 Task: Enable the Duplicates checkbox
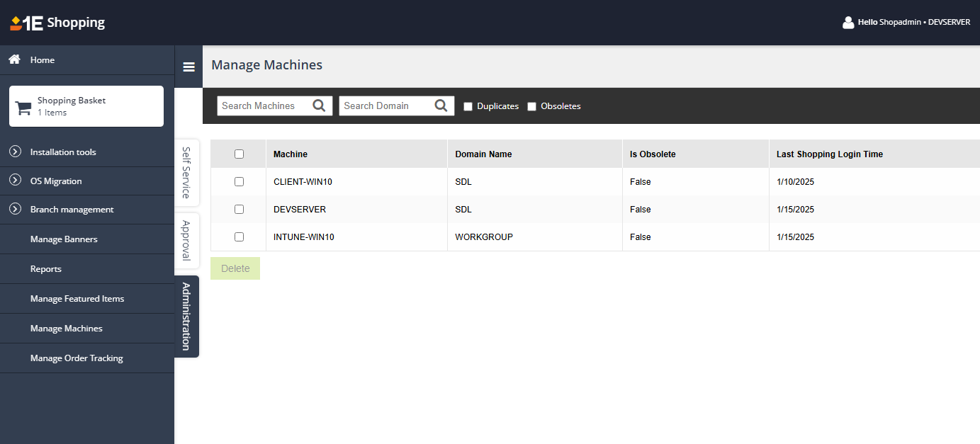[x=468, y=106]
